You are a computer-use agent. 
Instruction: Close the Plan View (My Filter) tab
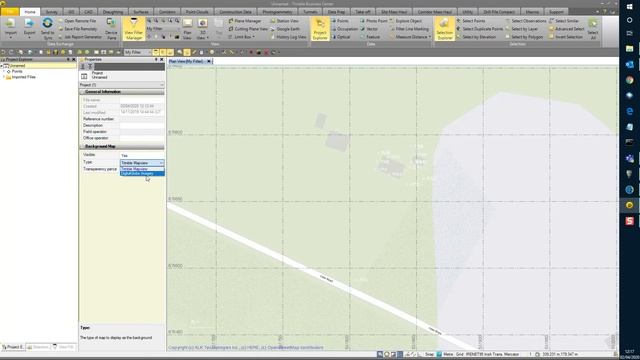[209, 61]
